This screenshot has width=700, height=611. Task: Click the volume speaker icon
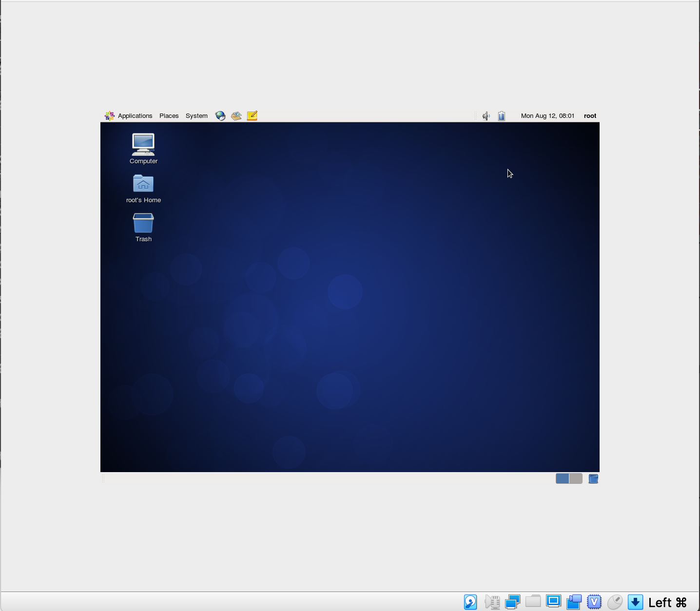coord(486,116)
